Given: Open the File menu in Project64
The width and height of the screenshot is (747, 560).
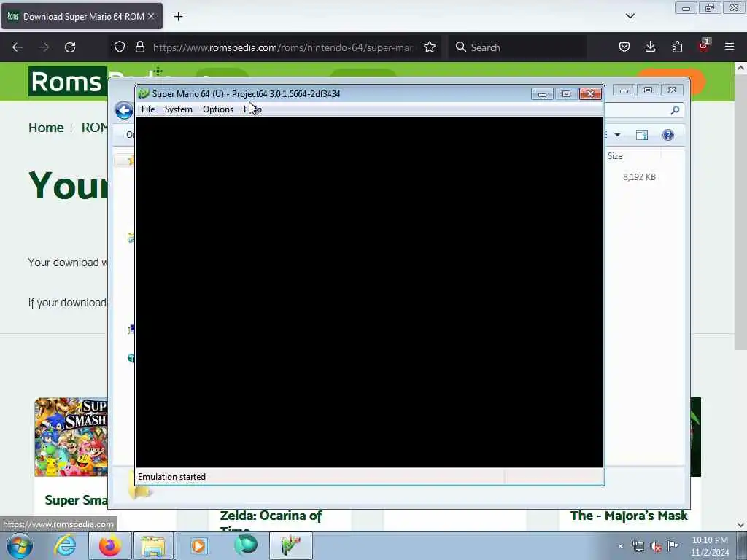Looking at the screenshot, I should pos(147,109).
